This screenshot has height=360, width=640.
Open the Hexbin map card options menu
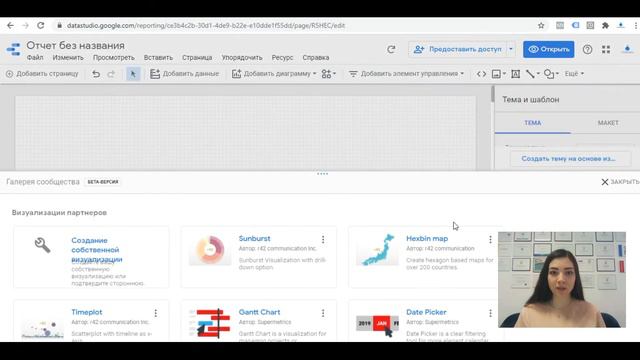(x=490, y=239)
